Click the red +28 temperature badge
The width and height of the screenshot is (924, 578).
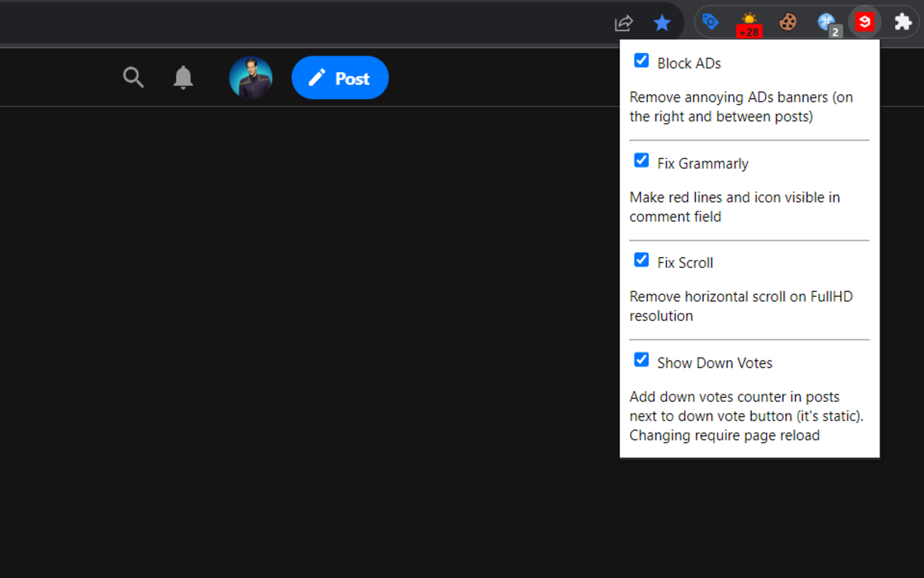[x=749, y=30]
